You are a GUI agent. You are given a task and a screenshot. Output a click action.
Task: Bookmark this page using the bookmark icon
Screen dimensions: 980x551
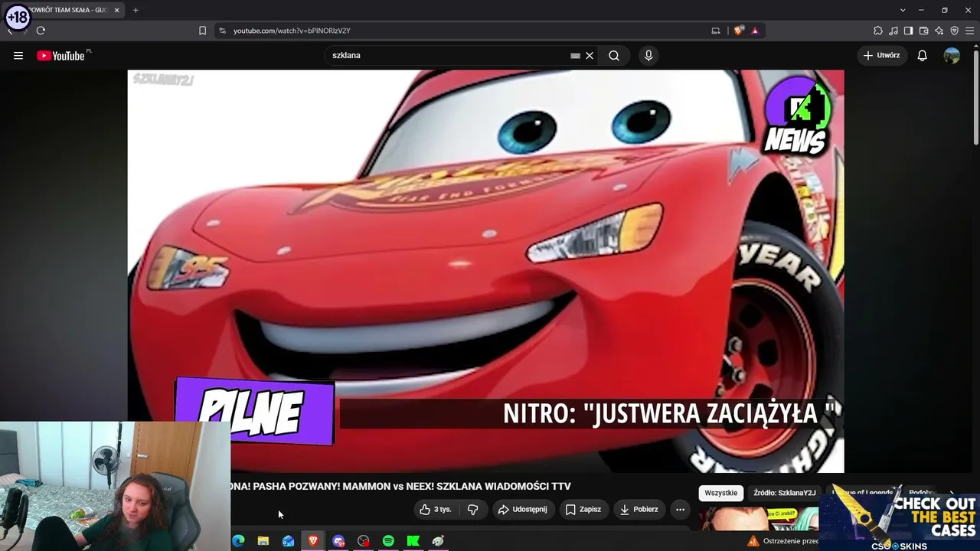pos(202,31)
